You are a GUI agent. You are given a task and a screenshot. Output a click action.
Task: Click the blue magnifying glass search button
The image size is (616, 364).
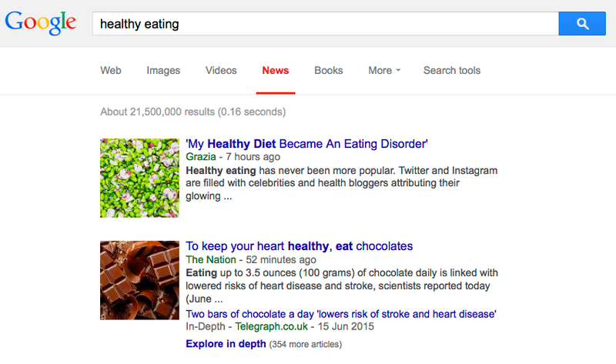tap(582, 24)
